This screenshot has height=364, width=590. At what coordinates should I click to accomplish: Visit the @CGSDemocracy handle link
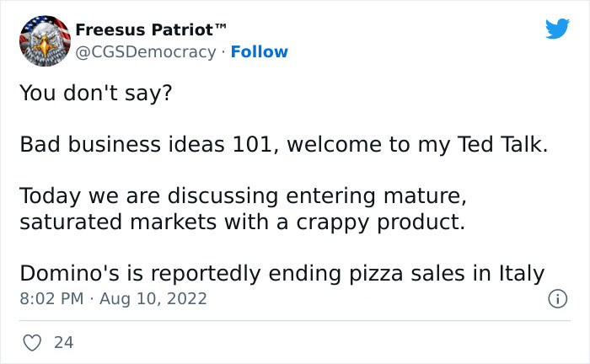pyautogui.click(x=146, y=51)
